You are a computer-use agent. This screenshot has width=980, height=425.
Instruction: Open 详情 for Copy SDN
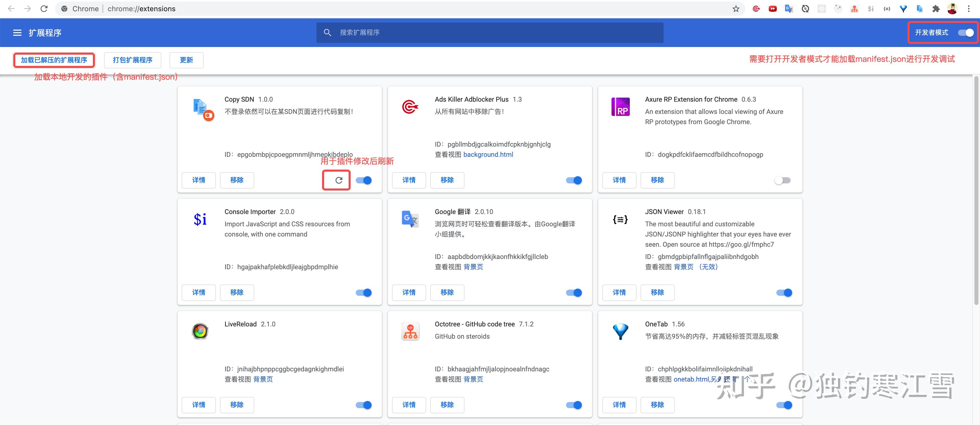pyautogui.click(x=199, y=180)
